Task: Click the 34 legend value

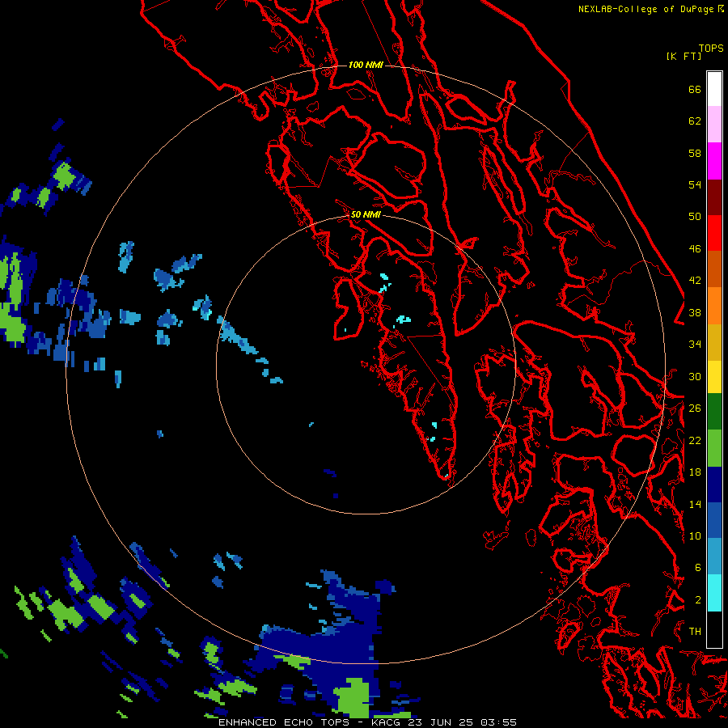Action: [x=695, y=345]
